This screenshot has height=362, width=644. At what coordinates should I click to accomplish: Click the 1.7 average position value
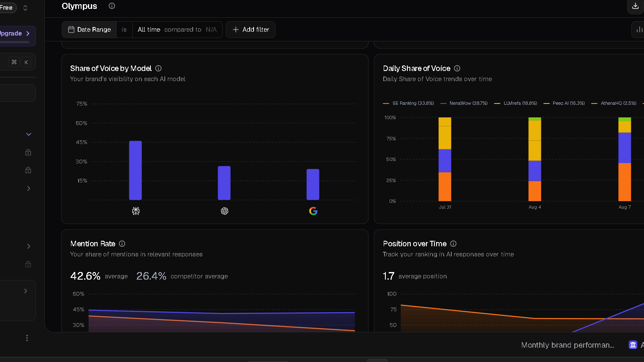point(388,276)
